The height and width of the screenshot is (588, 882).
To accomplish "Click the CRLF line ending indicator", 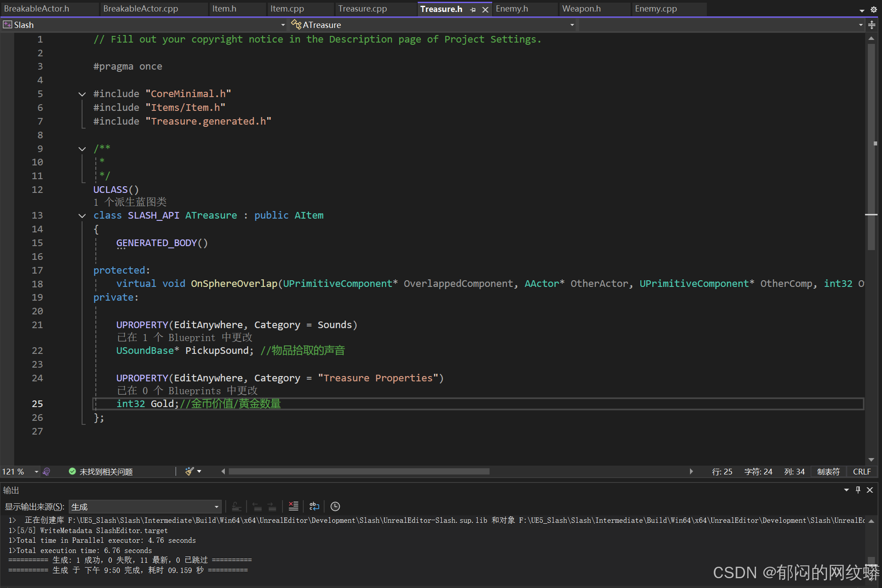I will tap(862, 472).
